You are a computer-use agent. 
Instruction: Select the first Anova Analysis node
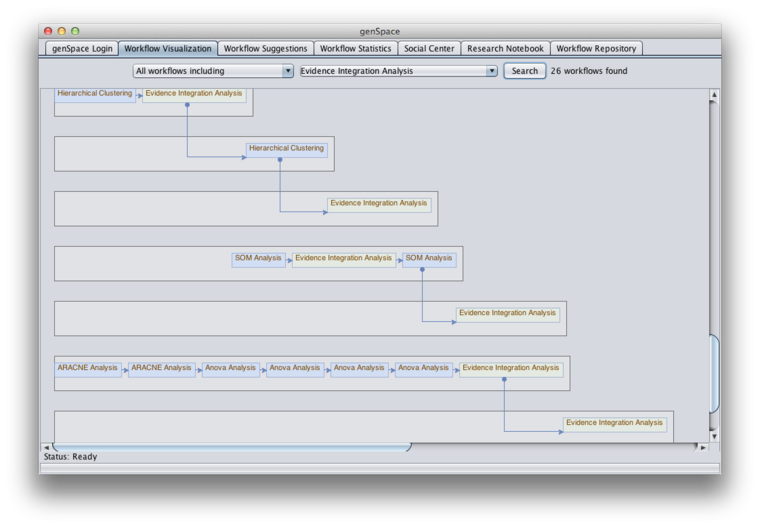tap(230, 368)
